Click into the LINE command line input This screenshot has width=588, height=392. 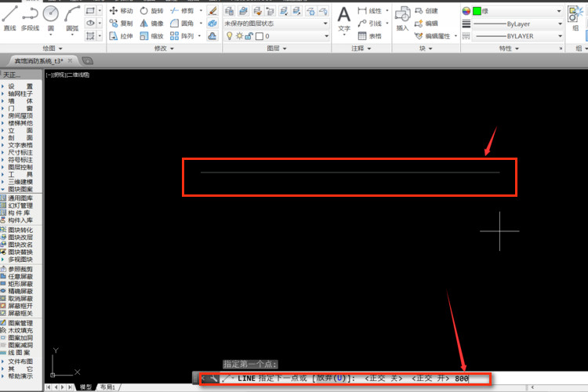pos(345,379)
